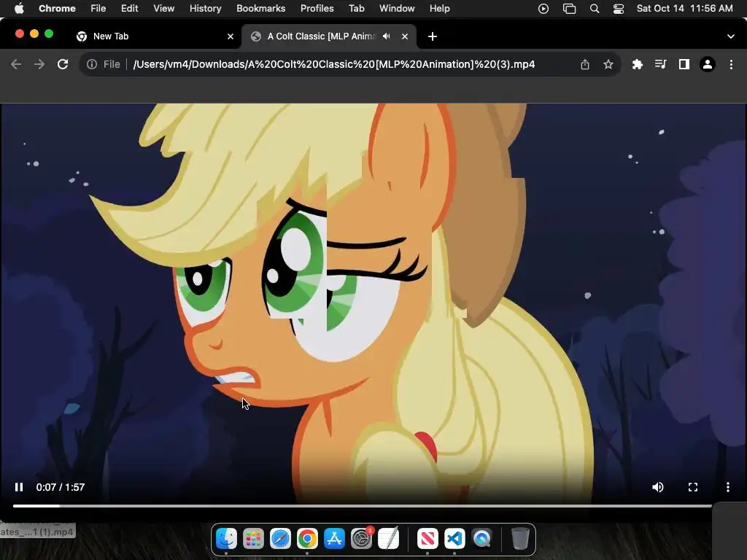Viewport: 747px width, 560px height.
Task: Enter fullscreen video mode
Action: [693, 487]
